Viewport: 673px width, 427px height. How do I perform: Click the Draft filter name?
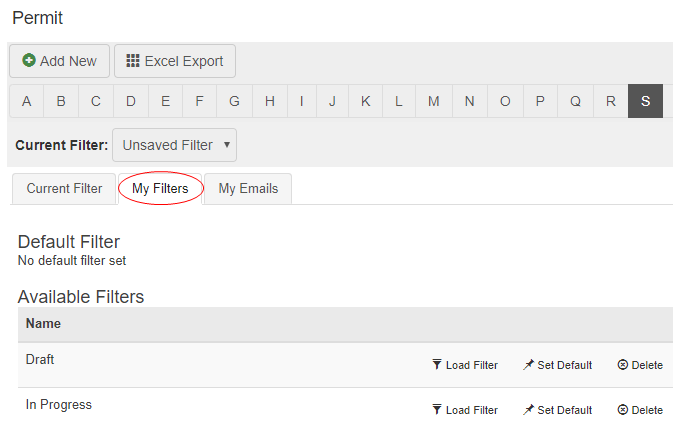click(40, 359)
